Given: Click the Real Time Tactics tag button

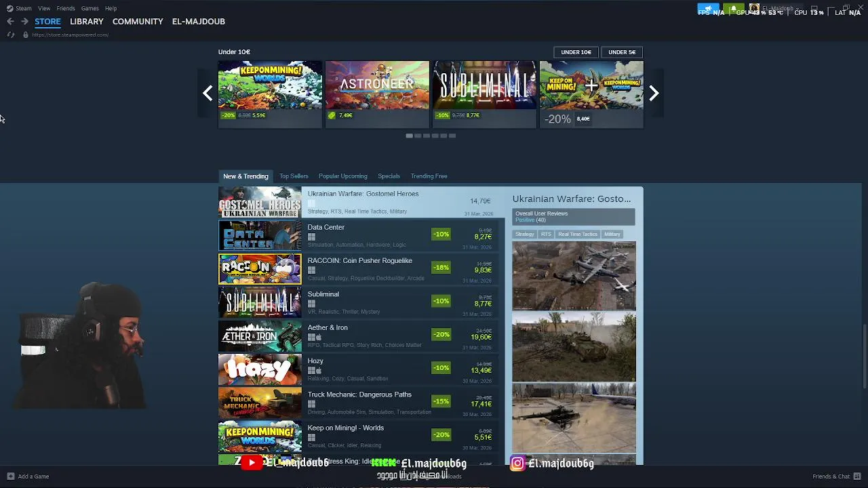Looking at the screenshot, I should click(578, 235).
